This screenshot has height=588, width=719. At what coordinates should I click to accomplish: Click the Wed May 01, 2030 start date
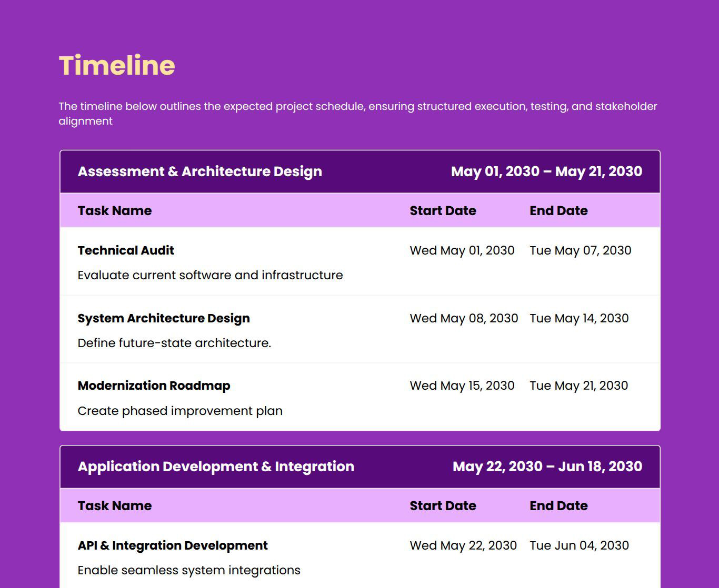point(462,250)
